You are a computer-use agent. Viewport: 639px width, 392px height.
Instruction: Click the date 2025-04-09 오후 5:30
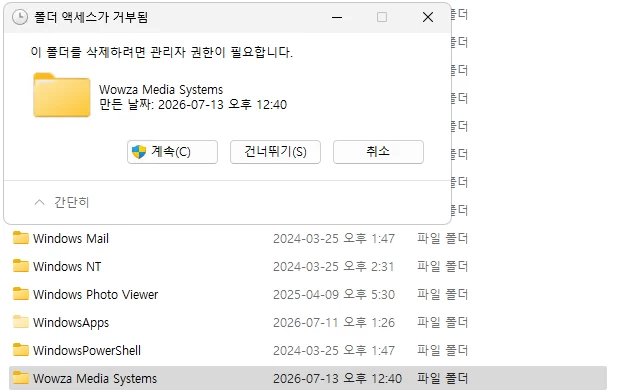(334, 295)
